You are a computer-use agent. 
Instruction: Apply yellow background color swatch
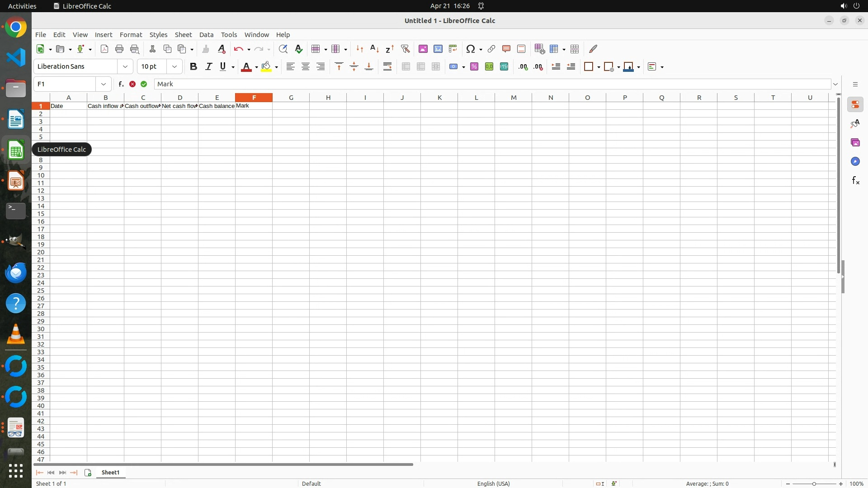click(x=266, y=67)
